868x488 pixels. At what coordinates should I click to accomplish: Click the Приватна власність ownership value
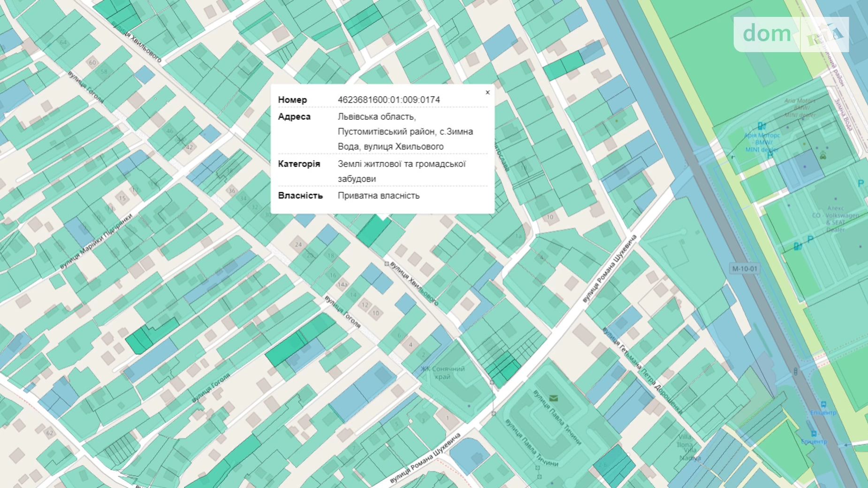[378, 196]
